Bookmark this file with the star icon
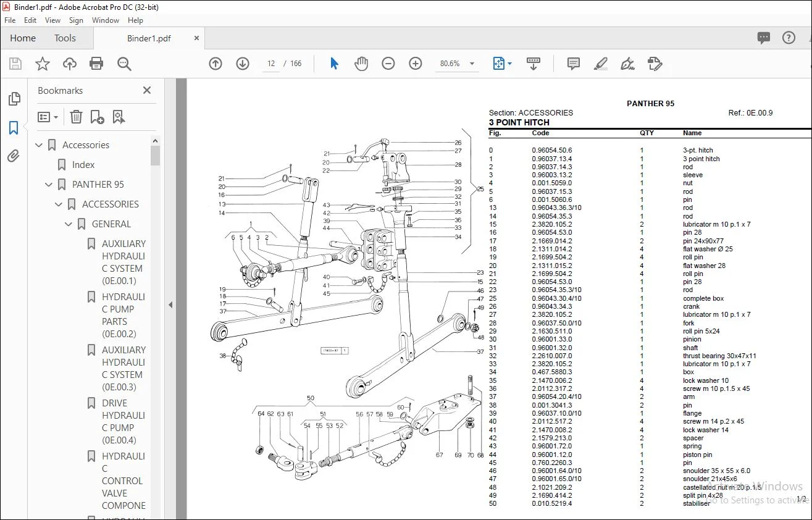Screen dimensions: 812x520 (43, 64)
